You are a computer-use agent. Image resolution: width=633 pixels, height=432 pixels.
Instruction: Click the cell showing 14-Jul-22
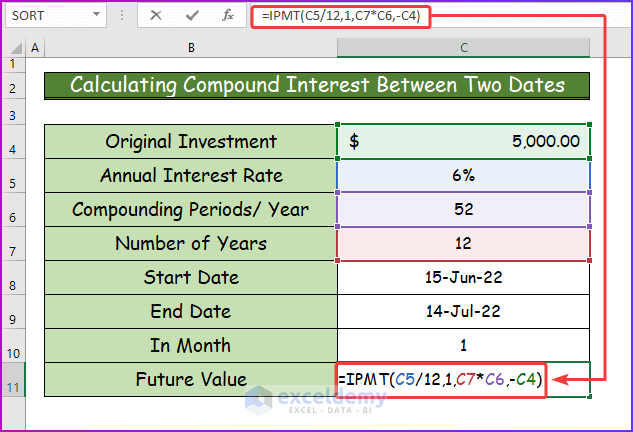pyautogui.click(x=463, y=311)
